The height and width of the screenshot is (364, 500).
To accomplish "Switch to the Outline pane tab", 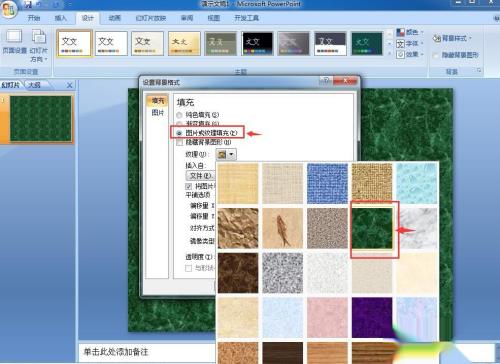I will (x=34, y=85).
